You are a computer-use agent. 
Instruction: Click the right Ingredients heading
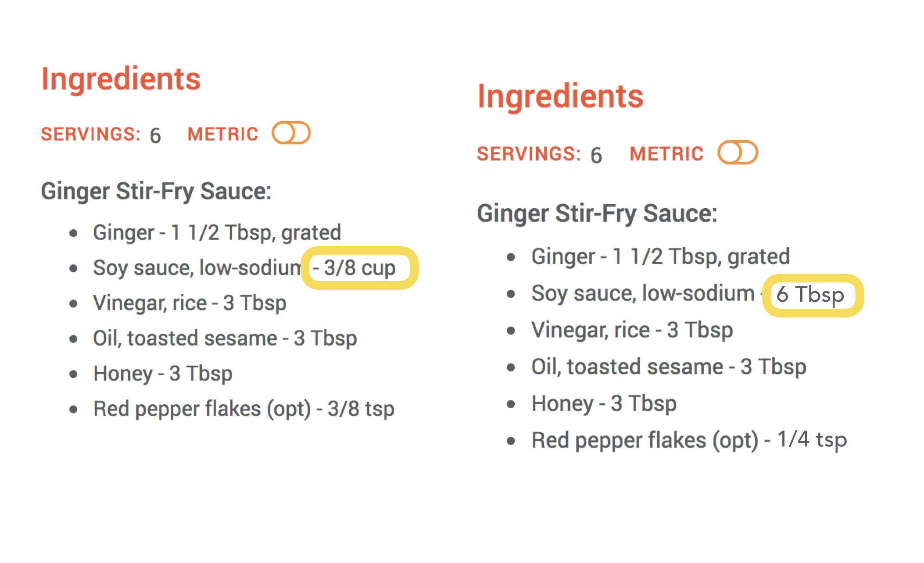click(x=560, y=96)
